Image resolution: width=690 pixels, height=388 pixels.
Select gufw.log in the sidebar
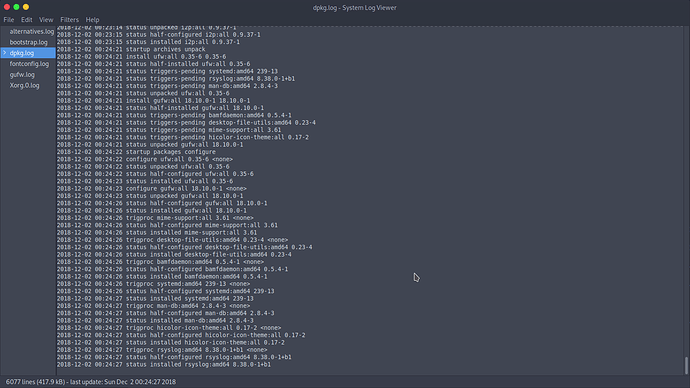pos(22,75)
